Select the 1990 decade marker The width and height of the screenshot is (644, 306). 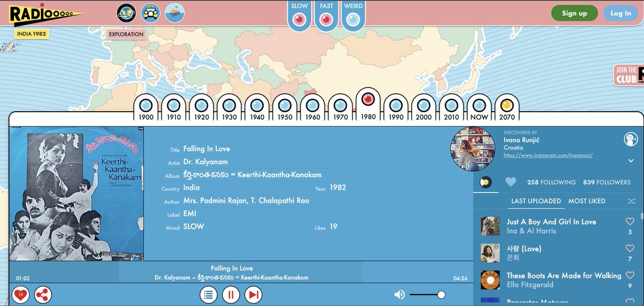click(x=396, y=108)
